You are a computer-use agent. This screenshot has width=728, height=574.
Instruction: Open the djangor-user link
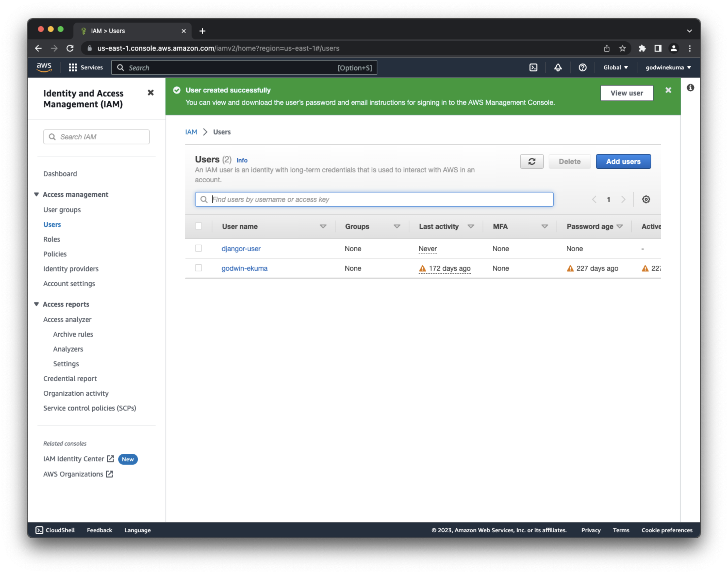(x=241, y=249)
